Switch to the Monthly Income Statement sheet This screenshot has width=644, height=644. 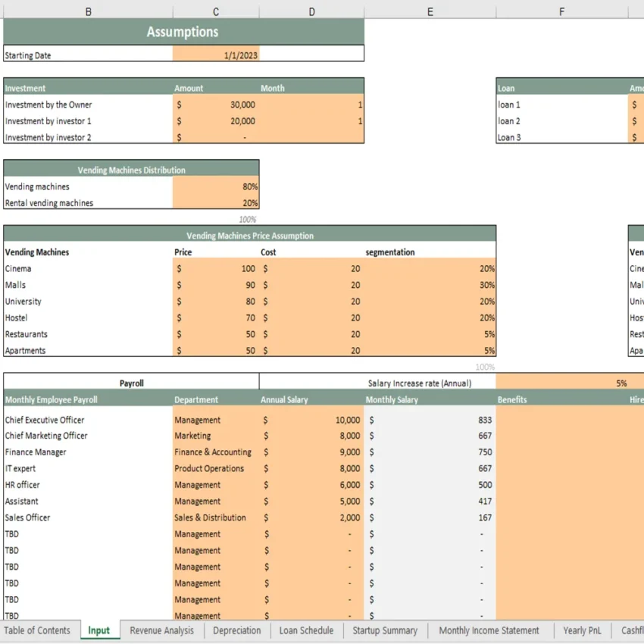tap(489, 630)
